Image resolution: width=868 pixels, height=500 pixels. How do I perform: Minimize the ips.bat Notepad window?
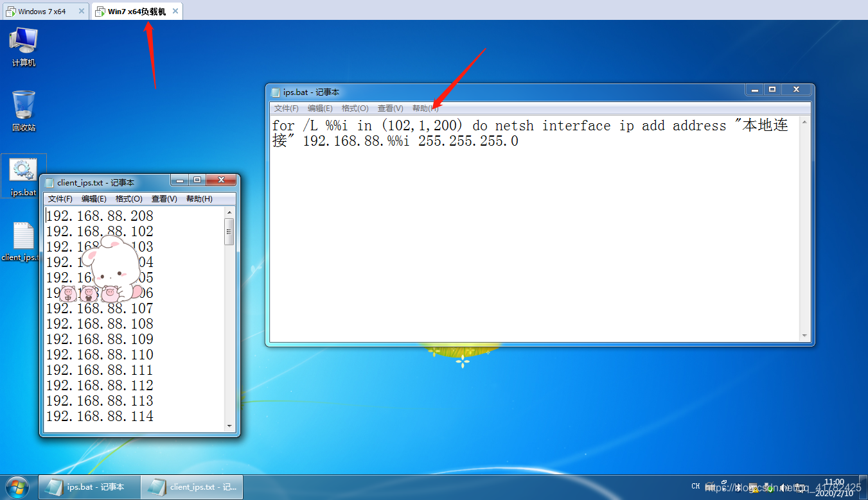[x=755, y=90]
